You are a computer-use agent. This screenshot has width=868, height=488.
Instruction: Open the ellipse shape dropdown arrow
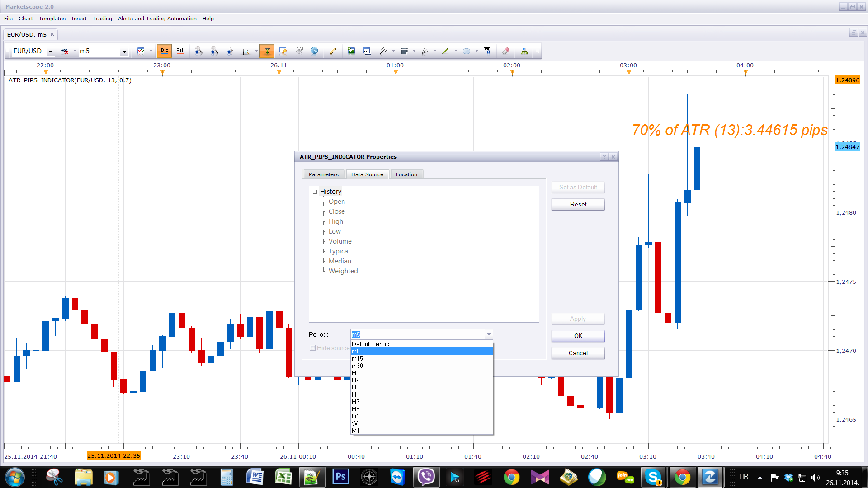coord(476,51)
